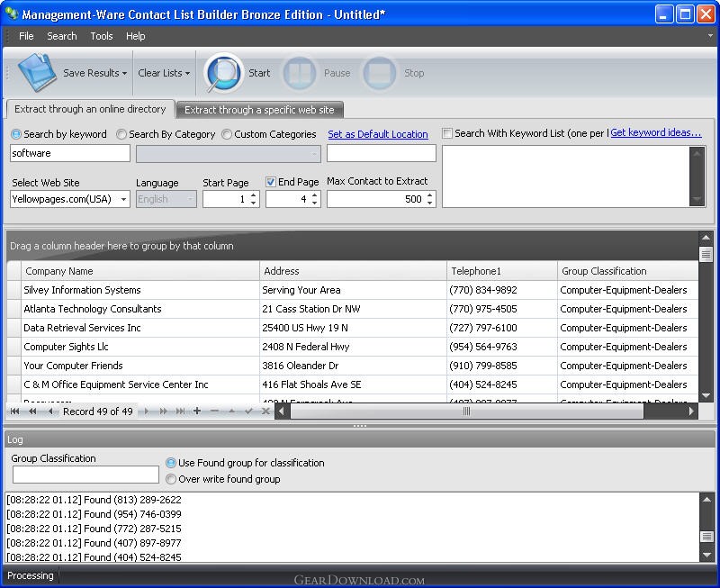Decrease Max Contact to Extract value
The image size is (720, 588).
click(430, 203)
